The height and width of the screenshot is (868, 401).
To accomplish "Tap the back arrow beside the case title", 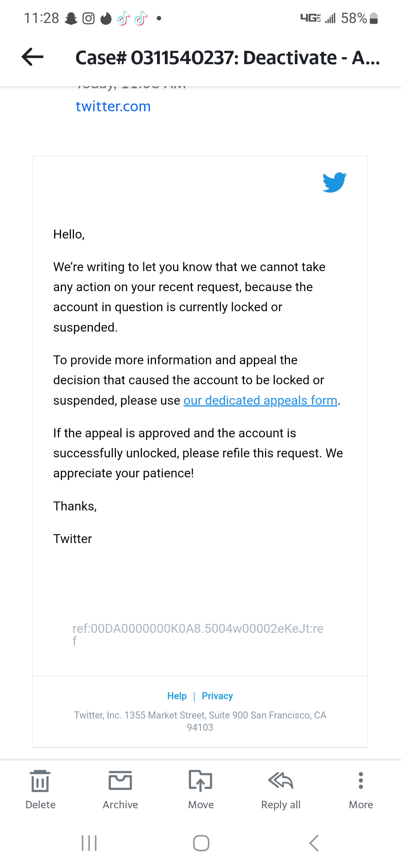I will [32, 57].
